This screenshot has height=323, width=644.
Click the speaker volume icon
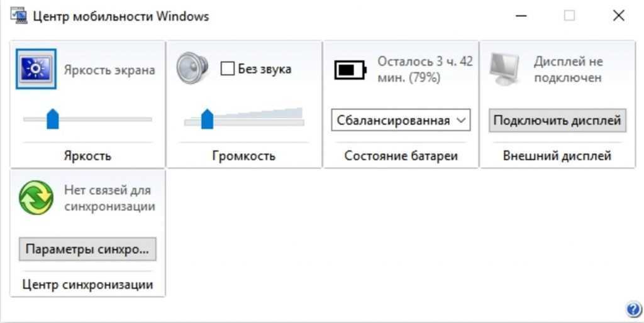(x=192, y=68)
